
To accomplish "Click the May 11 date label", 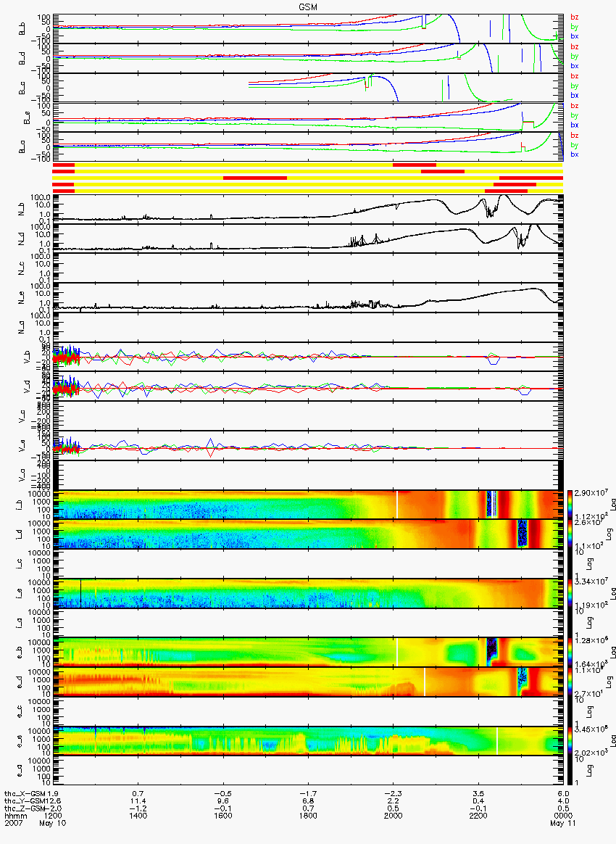I will [563, 823].
